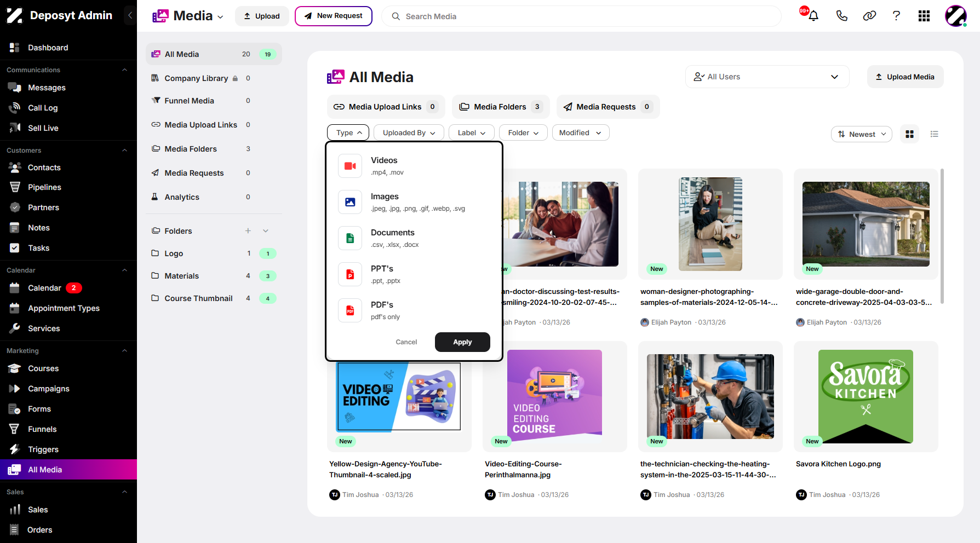Select the PDF's file type icon
Screen dimensions: 980x543
350,310
